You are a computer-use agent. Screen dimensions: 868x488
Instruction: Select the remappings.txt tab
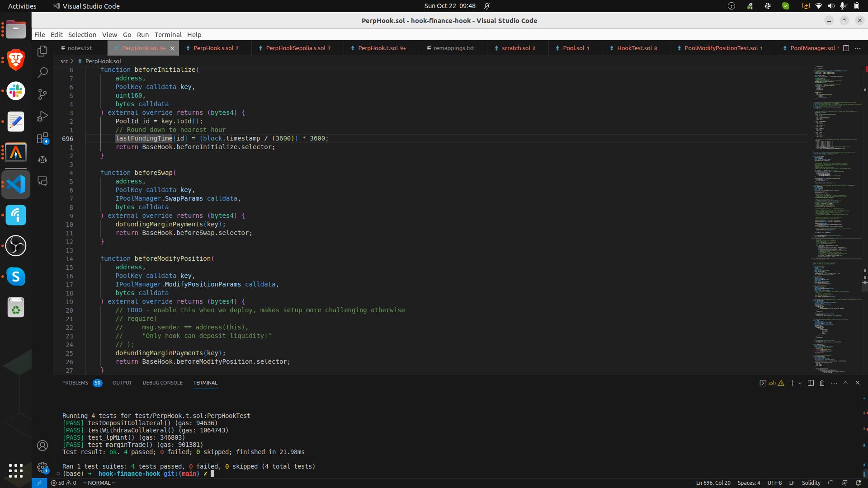point(450,48)
